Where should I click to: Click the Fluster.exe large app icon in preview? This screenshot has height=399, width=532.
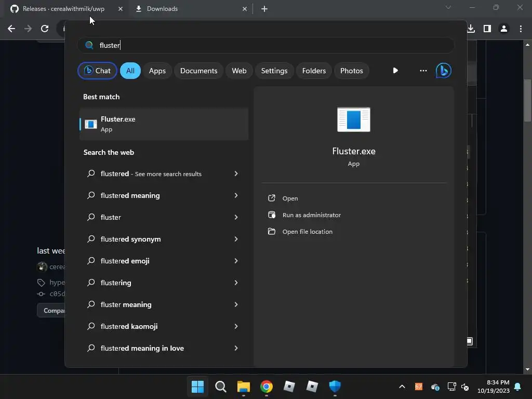pos(353,119)
